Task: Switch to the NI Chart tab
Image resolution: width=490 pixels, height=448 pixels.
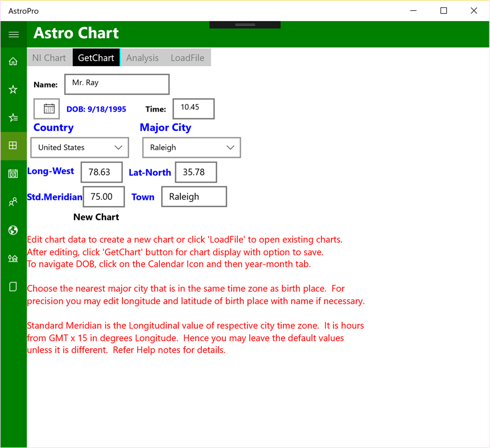Action: coord(49,57)
